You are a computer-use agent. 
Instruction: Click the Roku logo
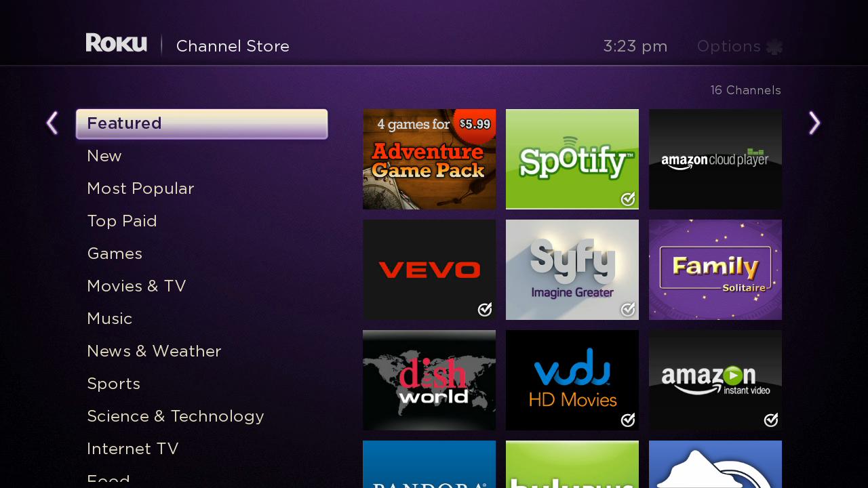pyautogui.click(x=116, y=43)
